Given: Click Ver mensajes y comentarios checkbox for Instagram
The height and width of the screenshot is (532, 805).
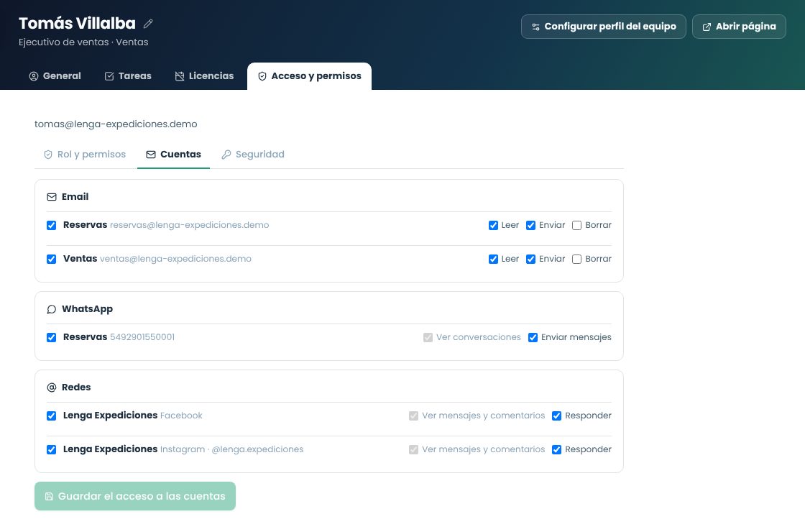Looking at the screenshot, I should pos(414,450).
